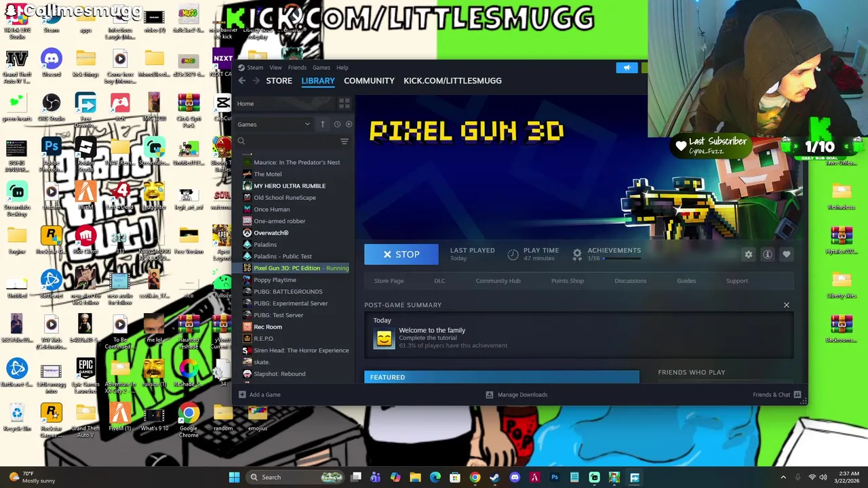Open Epic Games Launcher desktop shortcut

click(x=85, y=375)
